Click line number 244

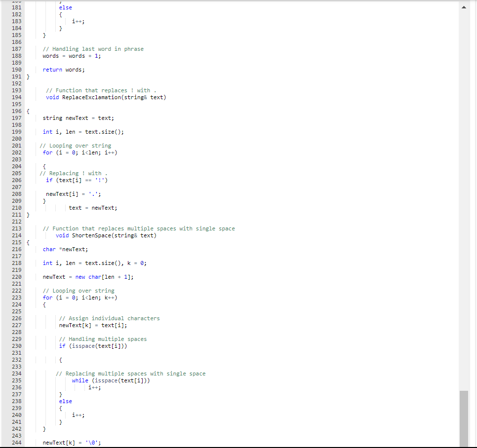tap(16, 443)
